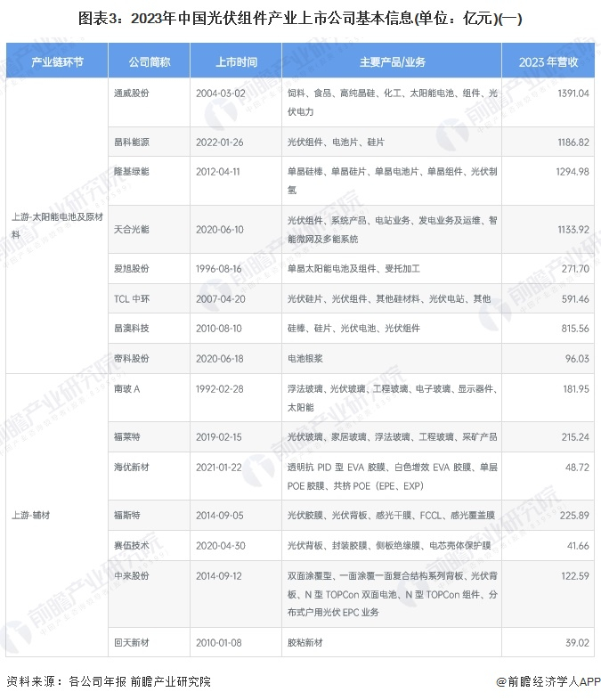Image resolution: width=601 pixels, height=700 pixels.
Task: Click listing date 2021-01-22
Action: (219, 467)
